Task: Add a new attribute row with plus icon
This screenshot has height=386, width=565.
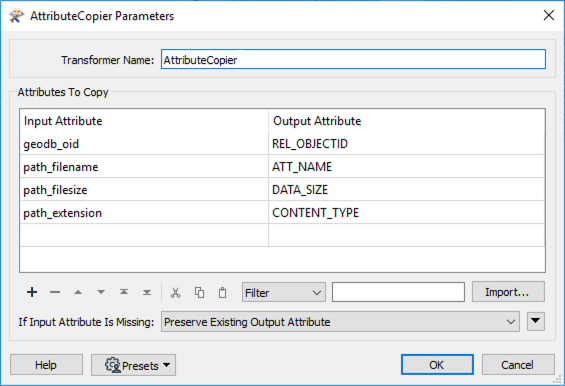Action: [32, 292]
